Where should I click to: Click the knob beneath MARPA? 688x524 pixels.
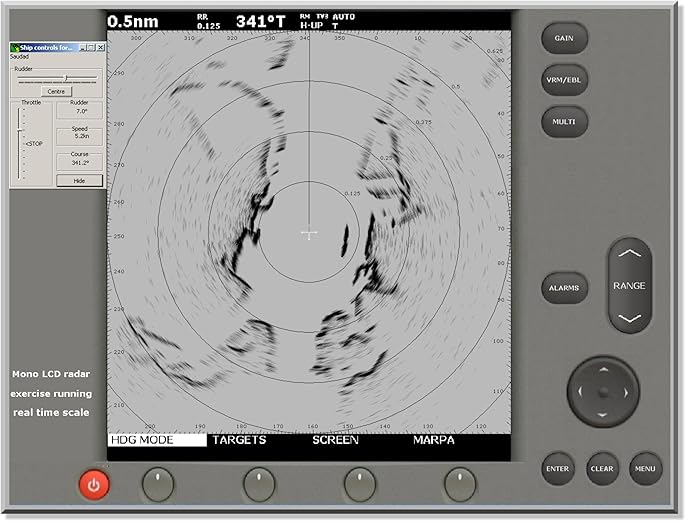(x=460, y=484)
